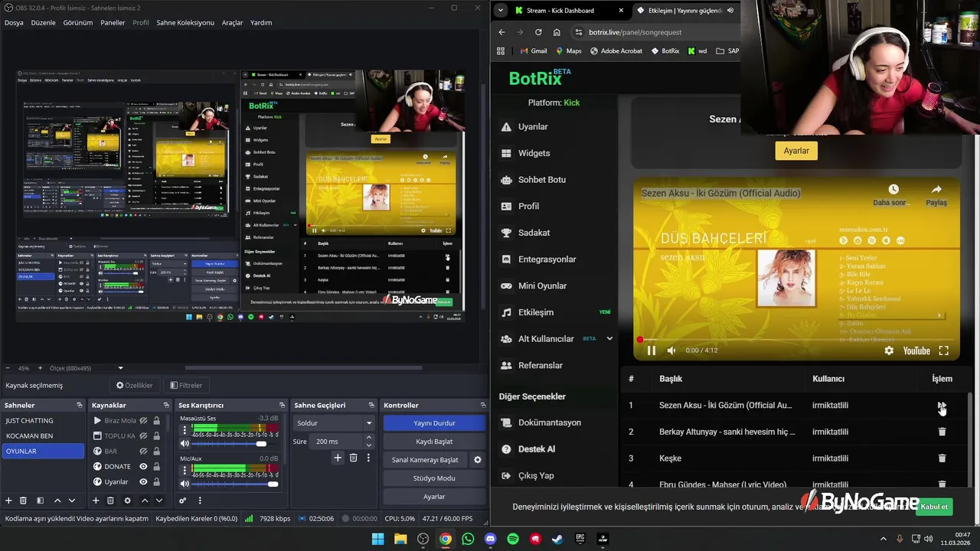Accept cookies with Kabul et

934,507
